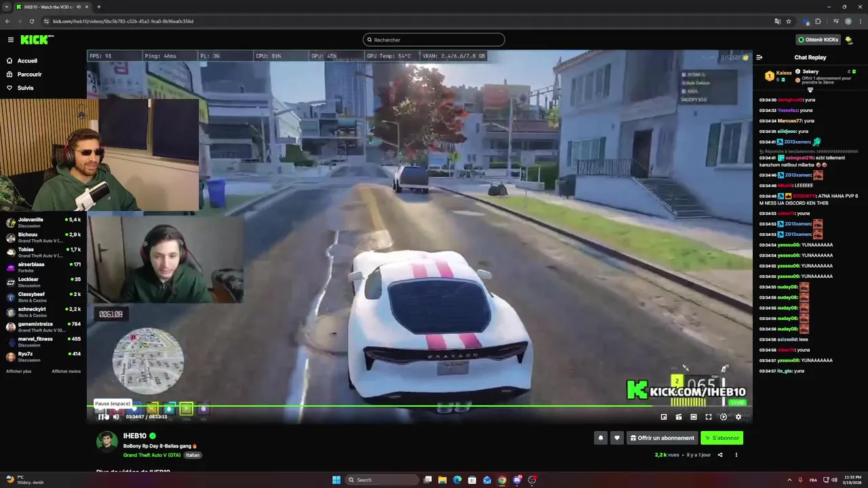The width and height of the screenshot is (868, 488).
Task: Switch to theater mode
Action: click(x=693, y=417)
